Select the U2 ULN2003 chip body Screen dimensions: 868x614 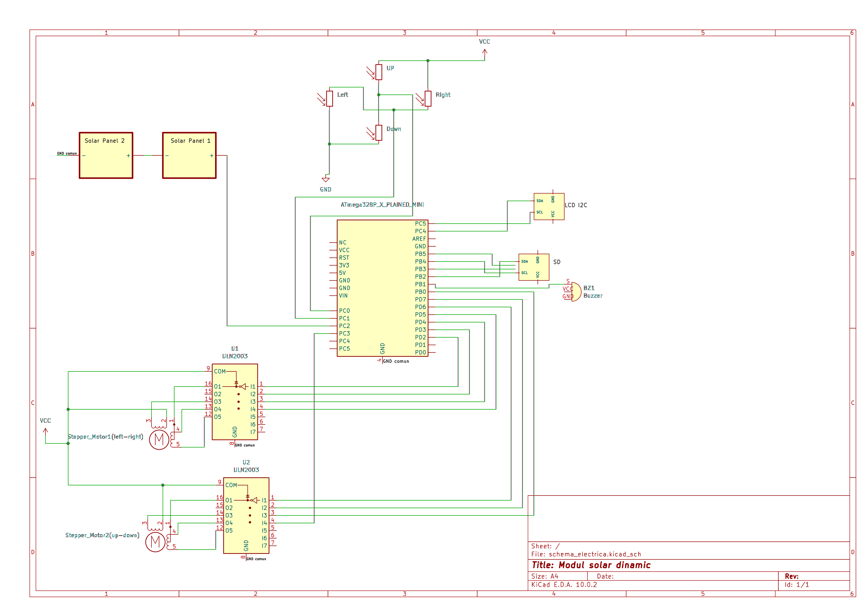point(246,516)
